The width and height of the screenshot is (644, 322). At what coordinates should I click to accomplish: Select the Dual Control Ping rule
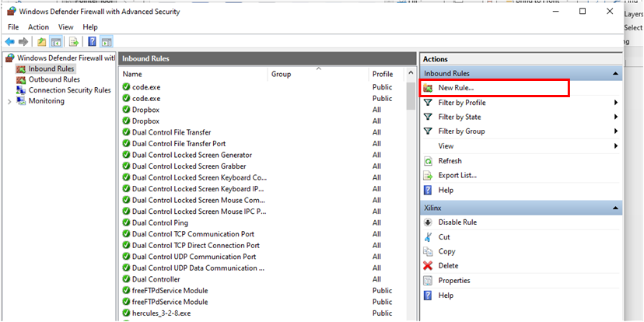159,222
